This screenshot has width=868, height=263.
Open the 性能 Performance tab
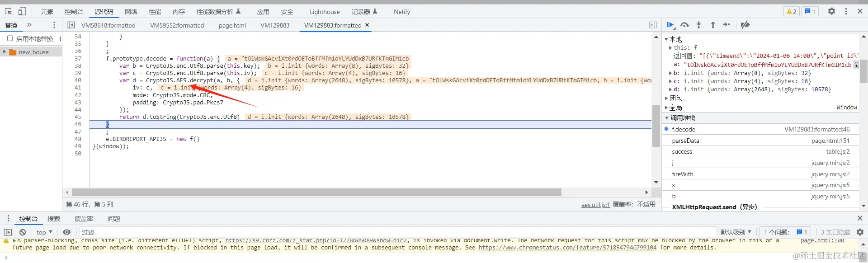point(155,12)
